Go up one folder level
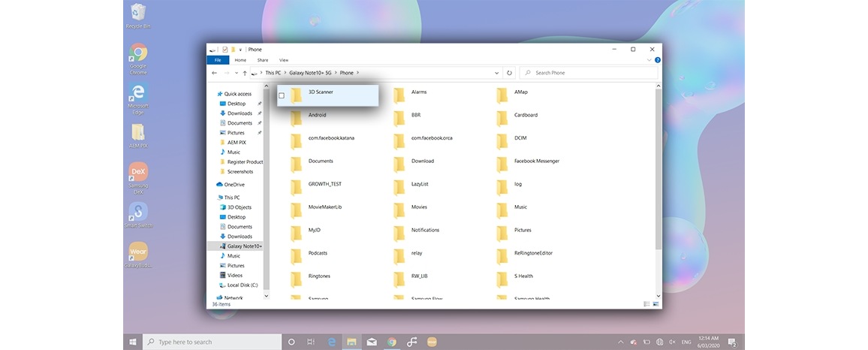Screen dimensions: 868x350 click(245, 73)
